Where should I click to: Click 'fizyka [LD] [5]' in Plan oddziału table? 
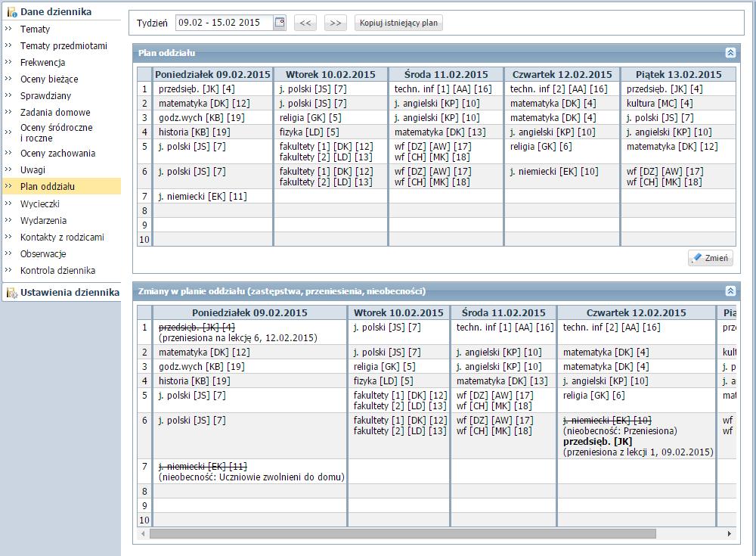coord(309,132)
